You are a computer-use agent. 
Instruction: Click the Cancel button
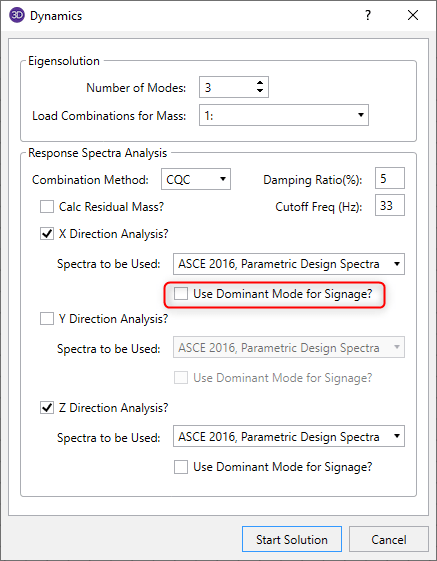click(389, 539)
